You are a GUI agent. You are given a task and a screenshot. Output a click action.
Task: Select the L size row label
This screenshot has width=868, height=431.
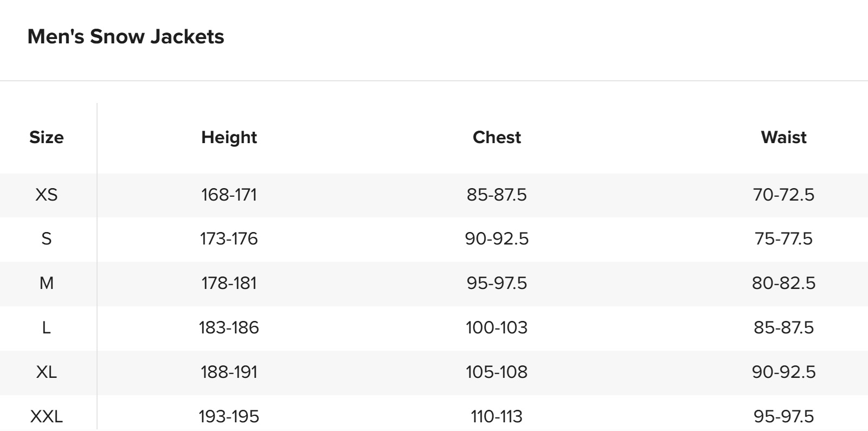tap(47, 328)
